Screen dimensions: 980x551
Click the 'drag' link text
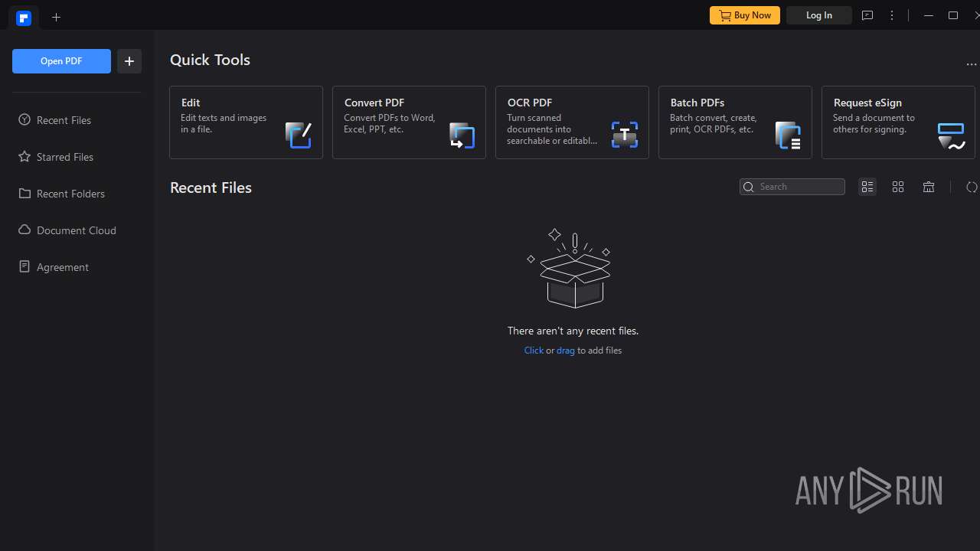point(566,350)
